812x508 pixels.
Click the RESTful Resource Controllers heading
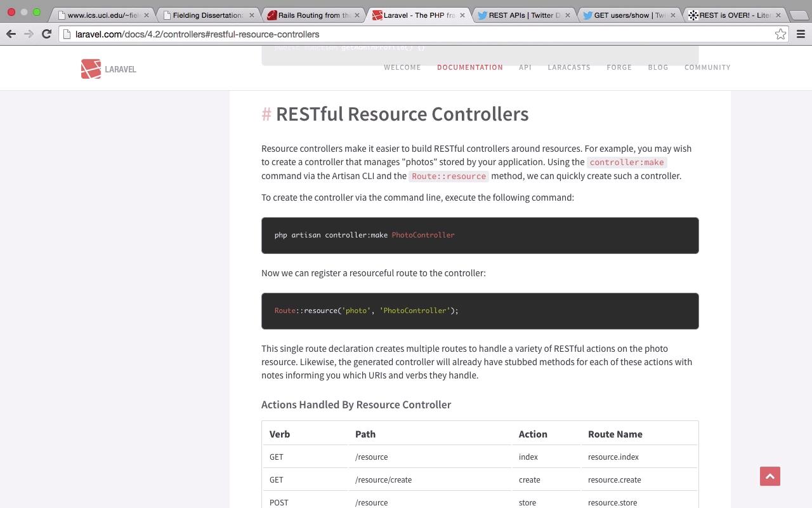pos(402,114)
